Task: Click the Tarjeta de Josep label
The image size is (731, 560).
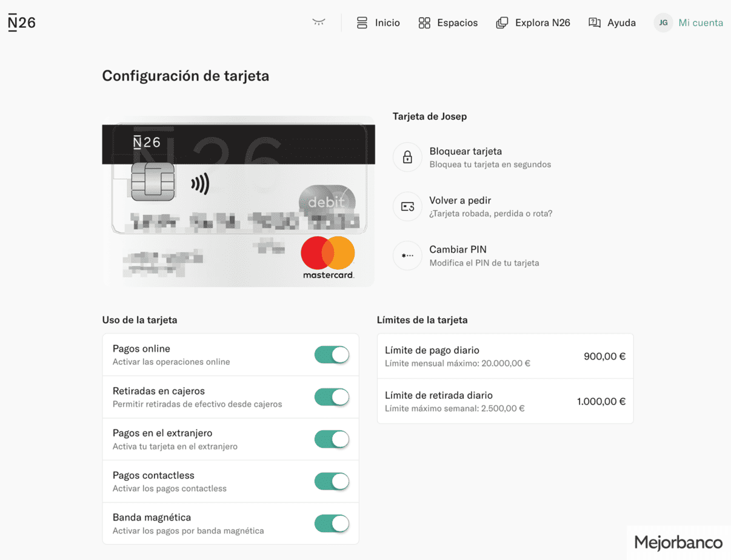Action: (430, 116)
